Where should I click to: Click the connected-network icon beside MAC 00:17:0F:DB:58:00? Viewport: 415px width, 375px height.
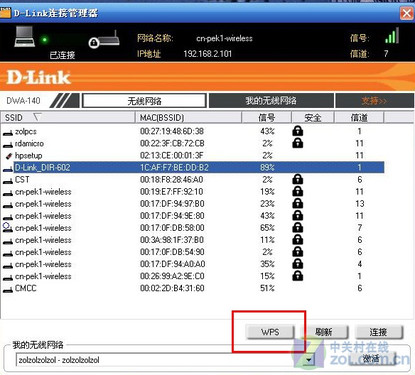coord(8,228)
